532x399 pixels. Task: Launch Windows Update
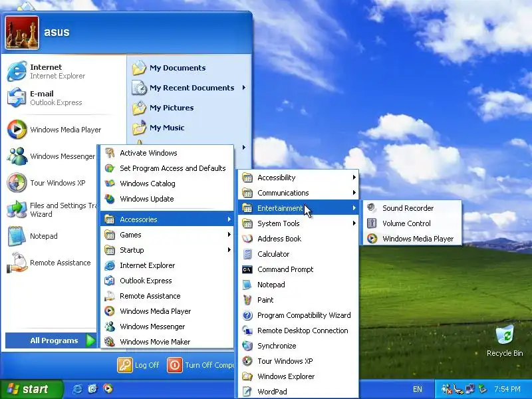tap(167, 199)
